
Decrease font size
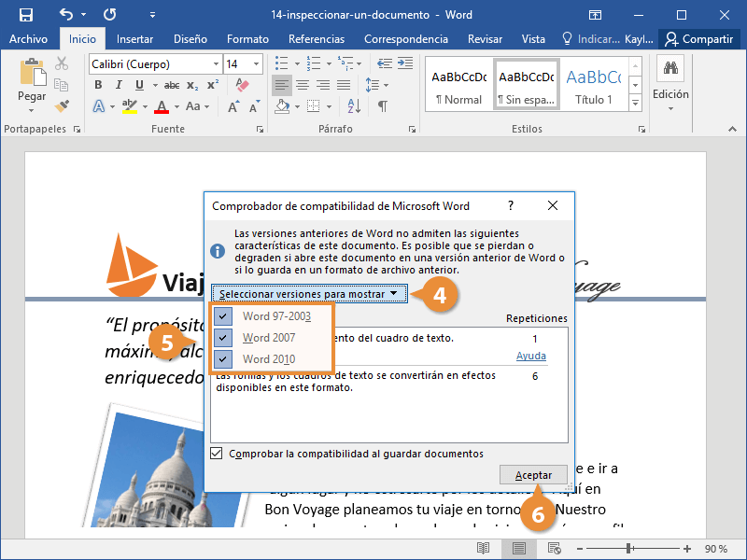tap(254, 106)
